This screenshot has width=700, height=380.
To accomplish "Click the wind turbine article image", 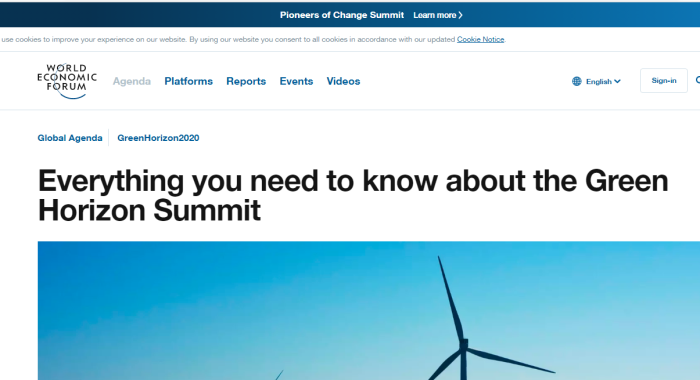I will [369, 311].
